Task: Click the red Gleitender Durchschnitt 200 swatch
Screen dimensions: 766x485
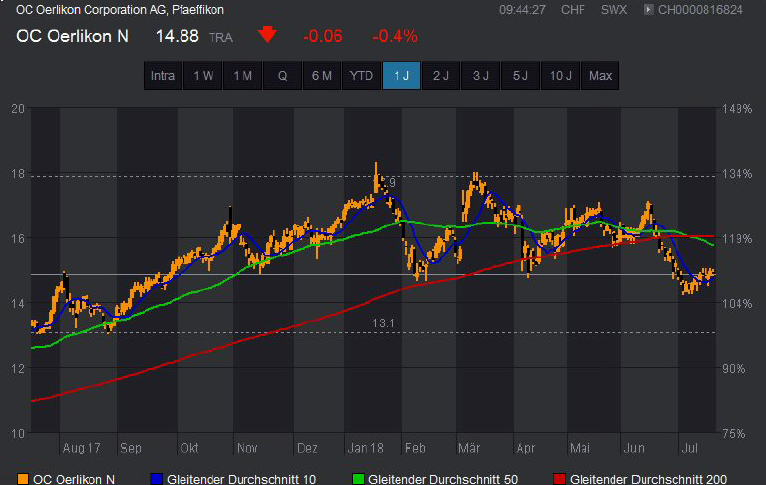Action: pos(559,479)
